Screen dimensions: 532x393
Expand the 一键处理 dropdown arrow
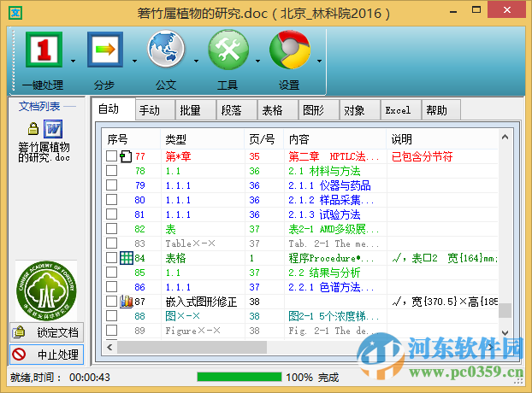73,62
